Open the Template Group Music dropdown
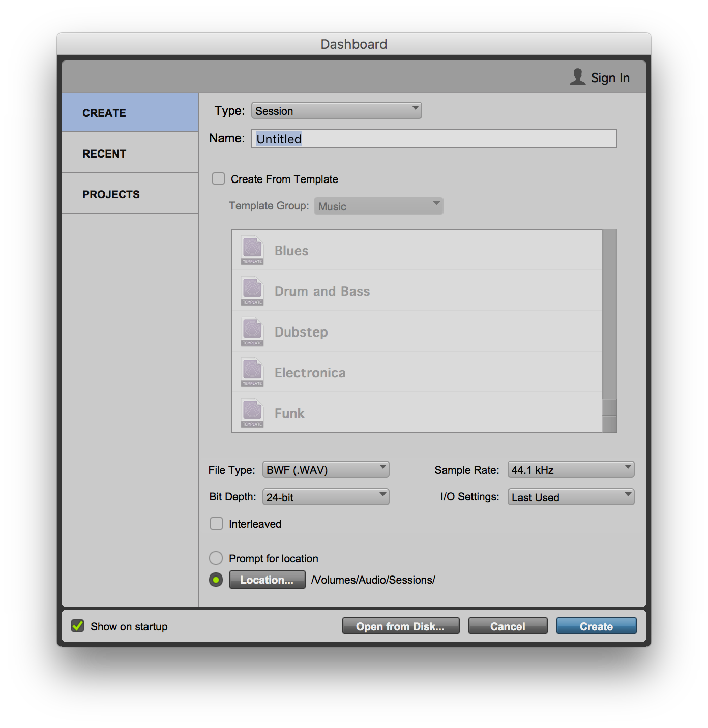 coord(378,206)
